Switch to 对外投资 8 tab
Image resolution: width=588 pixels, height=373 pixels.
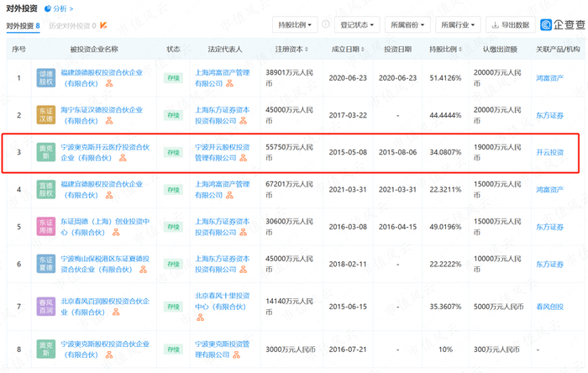[23, 26]
